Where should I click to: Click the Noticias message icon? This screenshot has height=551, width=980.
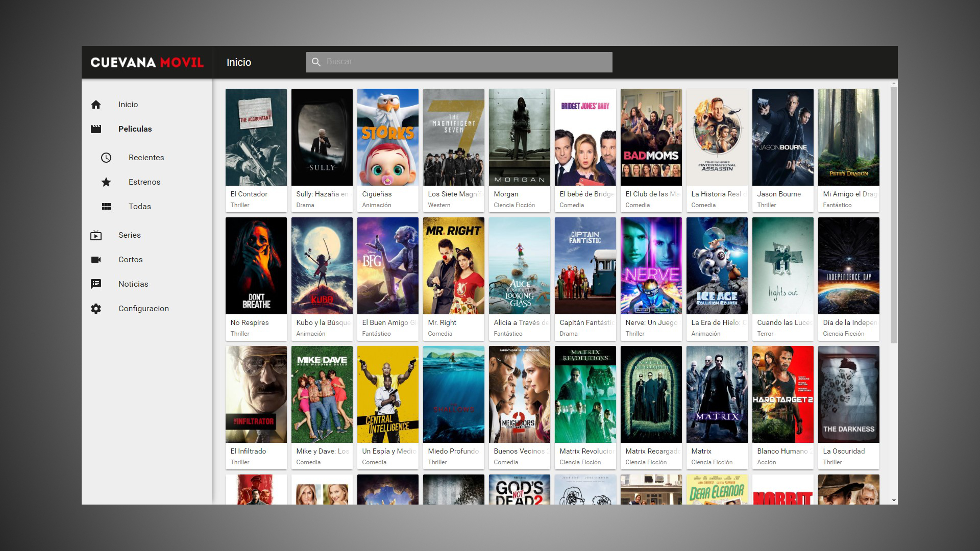point(96,284)
